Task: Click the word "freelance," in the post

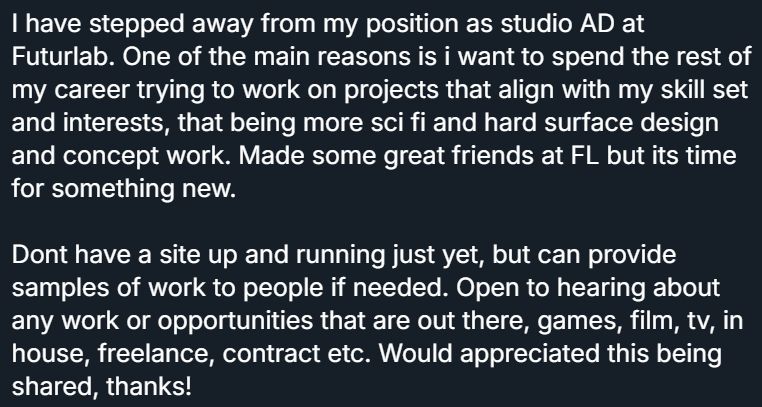Action: (156, 354)
